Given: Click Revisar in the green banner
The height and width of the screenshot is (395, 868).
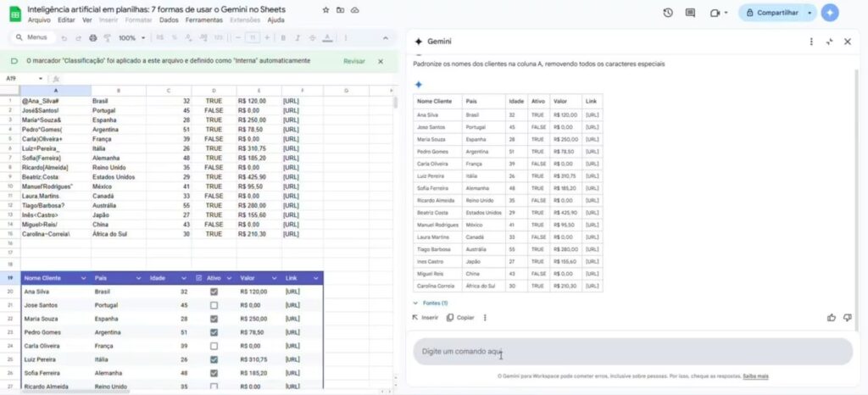Looking at the screenshot, I should tap(354, 61).
